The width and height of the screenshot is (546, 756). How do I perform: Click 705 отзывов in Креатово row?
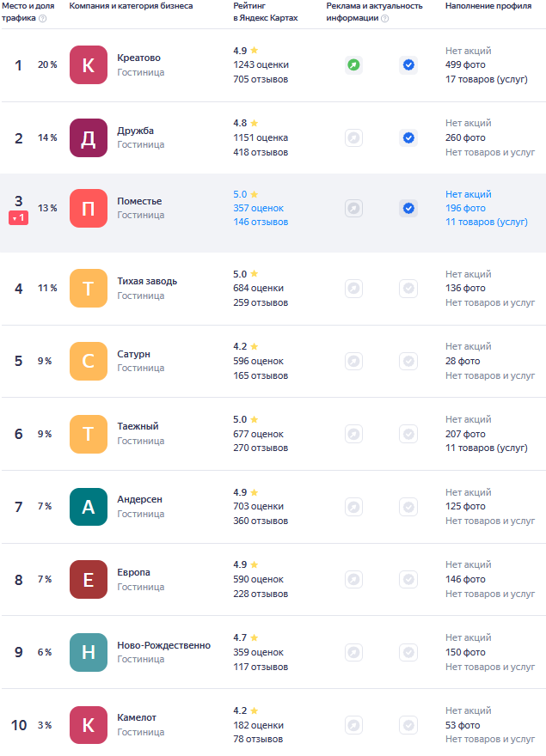click(261, 79)
